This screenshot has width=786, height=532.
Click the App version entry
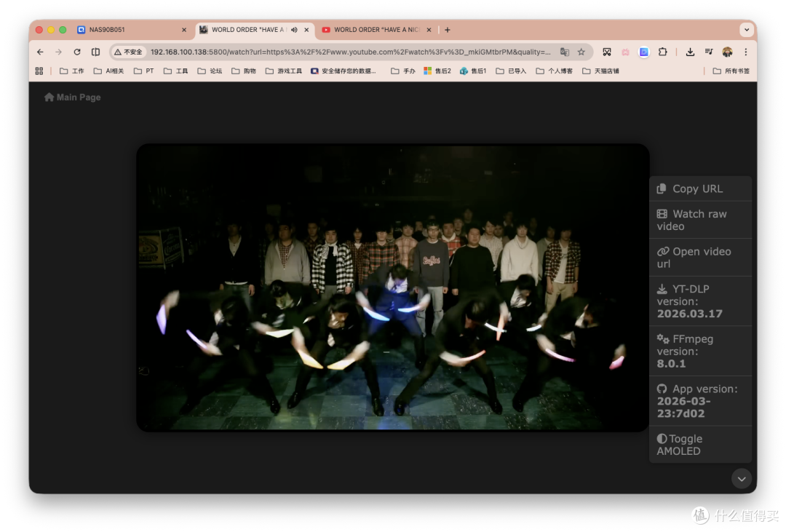click(700, 401)
